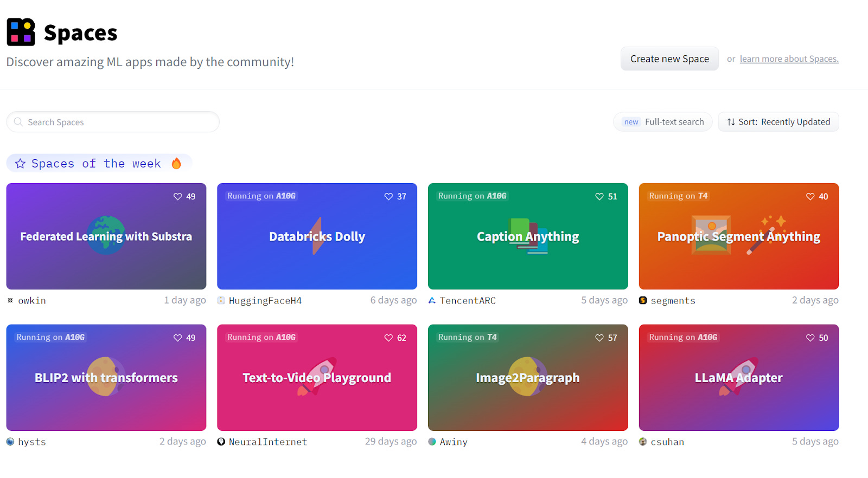Screen dimensions: 868x478
Task: Click the new tag beside Full-text search
Action: [x=631, y=122]
